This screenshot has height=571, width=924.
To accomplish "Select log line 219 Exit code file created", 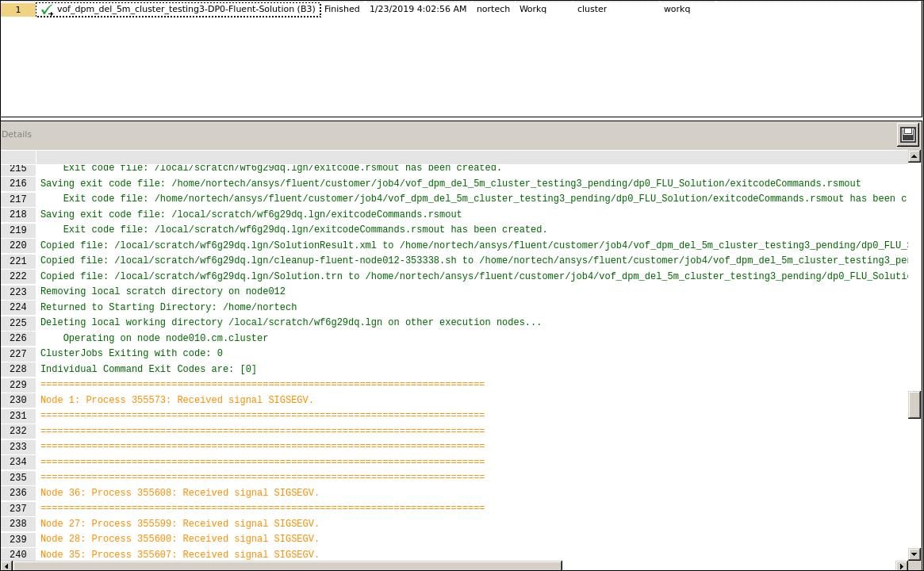I will (305, 229).
